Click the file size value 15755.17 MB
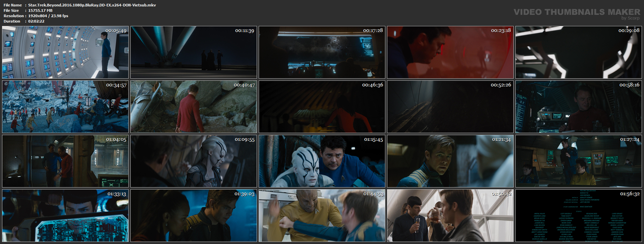 coord(40,10)
